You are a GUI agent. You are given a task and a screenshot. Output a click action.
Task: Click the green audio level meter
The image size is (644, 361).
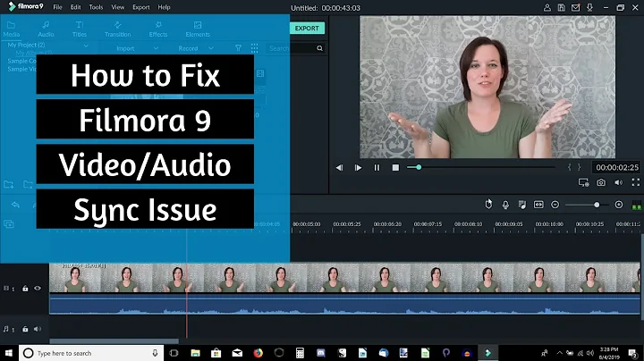pyautogui.click(x=636, y=206)
